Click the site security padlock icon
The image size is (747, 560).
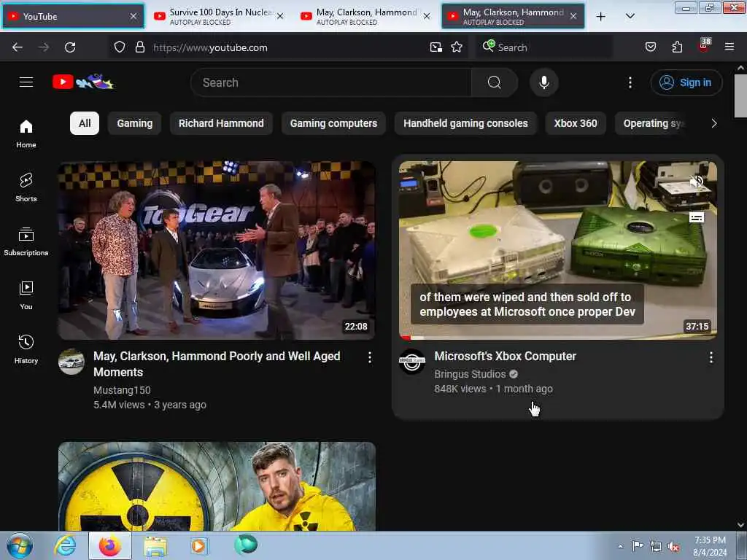click(139, 47)
